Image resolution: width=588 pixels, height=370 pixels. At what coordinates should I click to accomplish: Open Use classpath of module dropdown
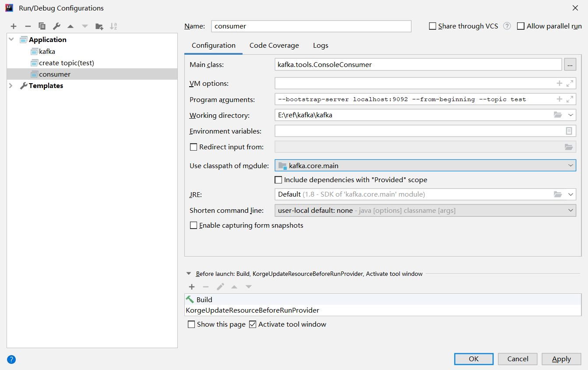click(x=570, y=166)
